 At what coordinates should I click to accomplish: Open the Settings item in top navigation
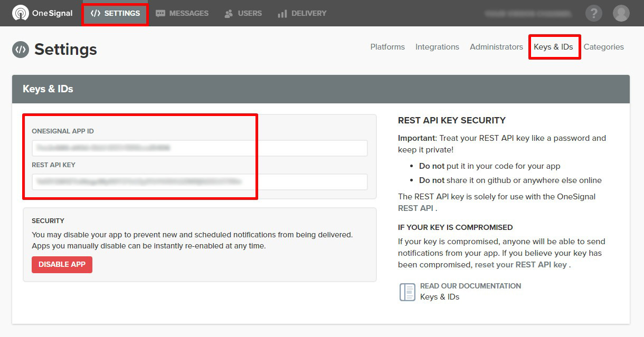115,13
